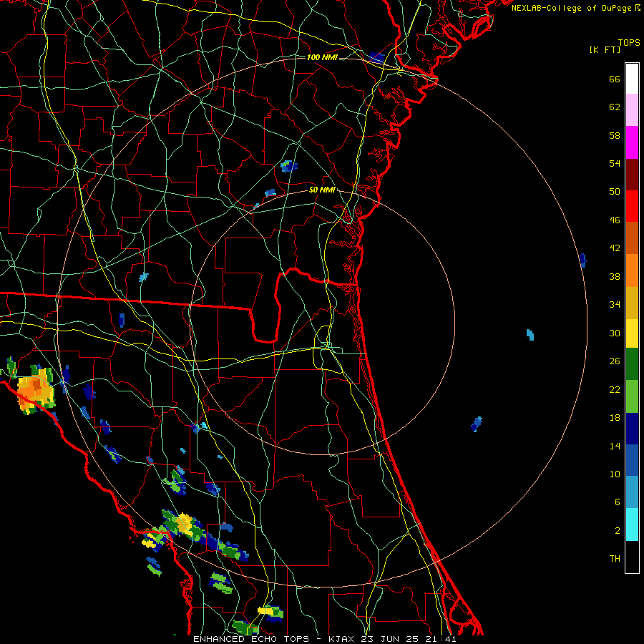Click the yellow legend swatch

coord(632,333)
